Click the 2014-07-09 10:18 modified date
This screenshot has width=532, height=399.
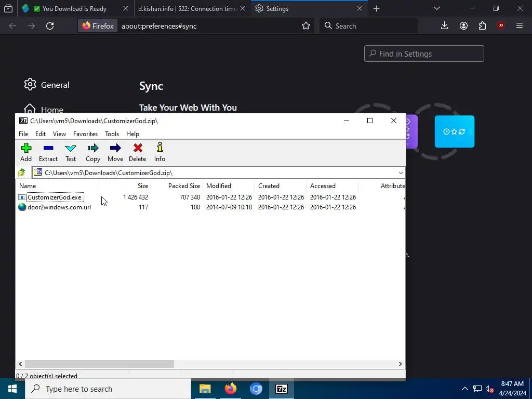click(x=229, y=207)
